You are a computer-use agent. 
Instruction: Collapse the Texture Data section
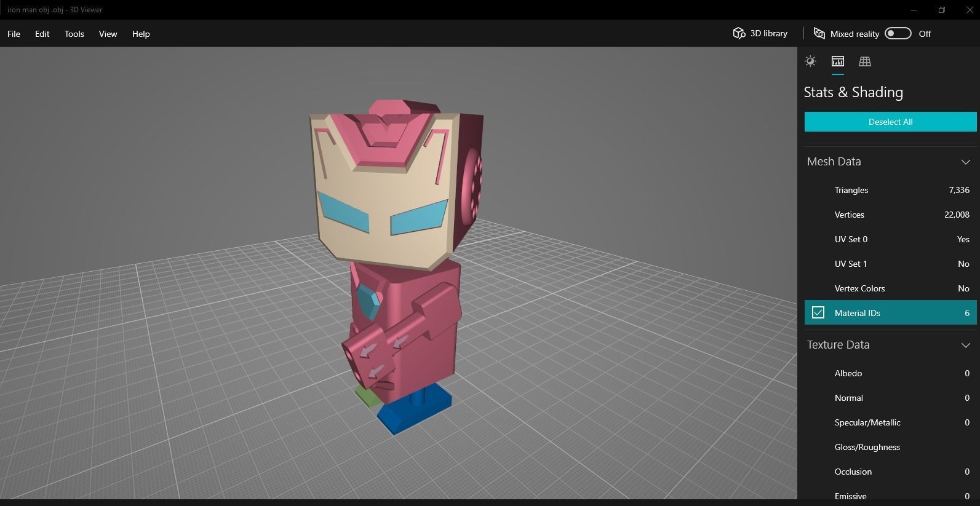[x=965, y=345]
